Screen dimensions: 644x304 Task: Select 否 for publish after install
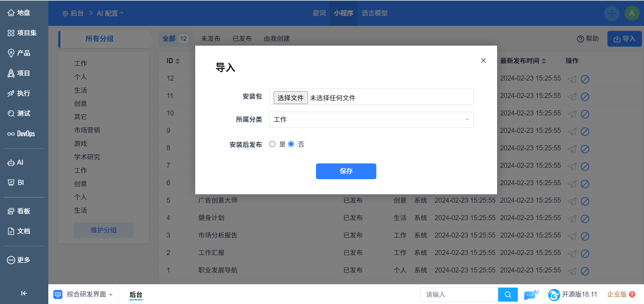pos(291,144)
